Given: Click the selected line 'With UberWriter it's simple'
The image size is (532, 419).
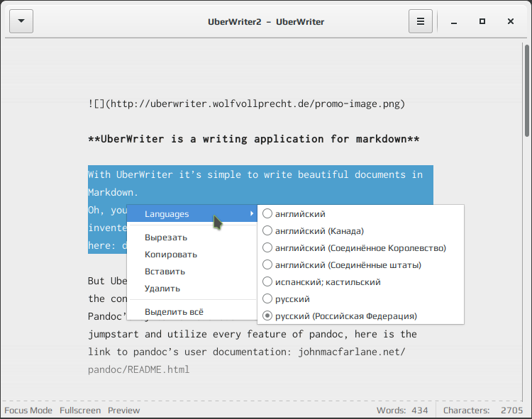Looking at the screenshot, I should point(255,174).
